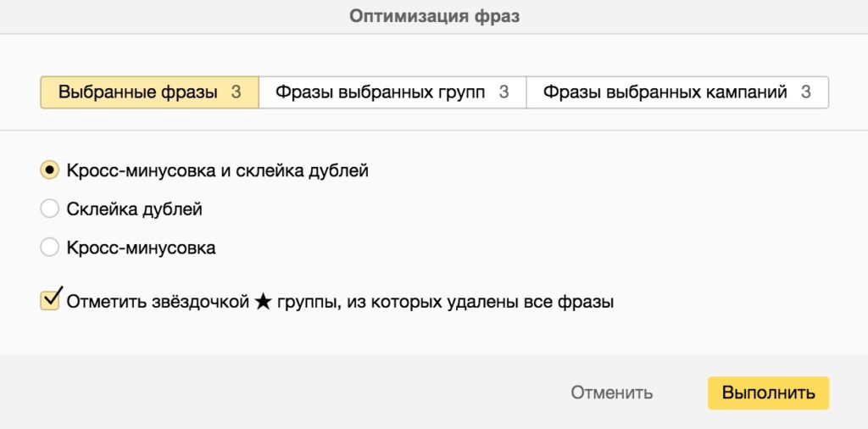This screenshot has height=429, width=868.
Task: Click the count 3 on Фразы выбранных групп tab
Action: click(504, 92)
